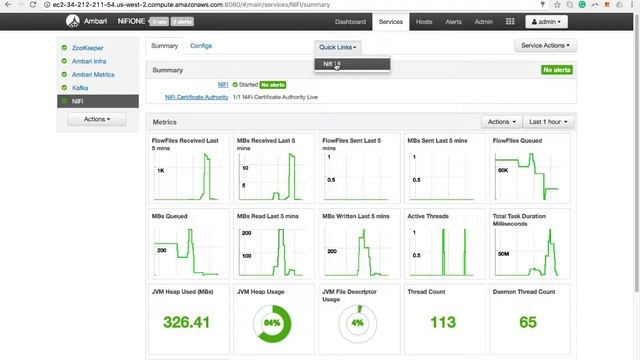Image resolution: width=640 pixels, height=360 pixels.
Task: Click the browser back arrow
Action: (x=8, y=4)
